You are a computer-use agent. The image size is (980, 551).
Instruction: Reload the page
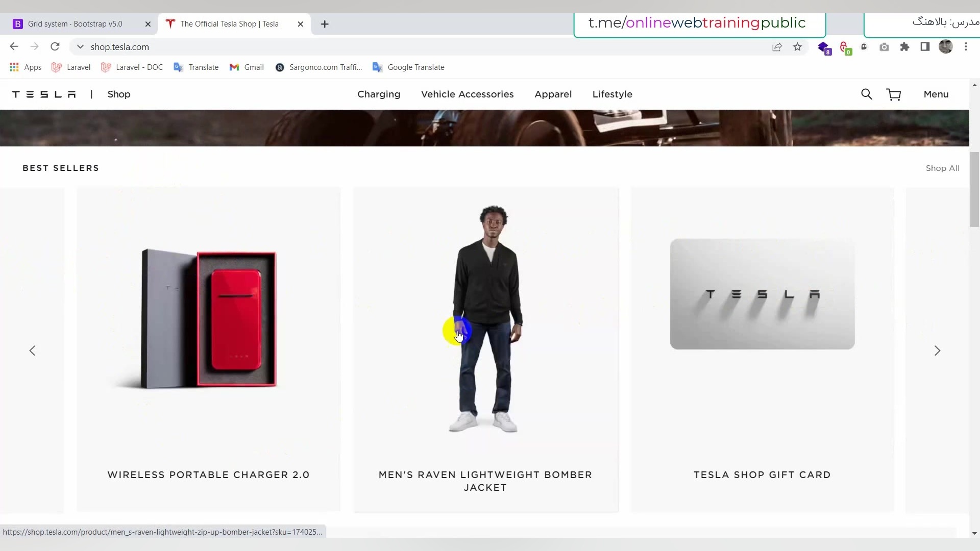coord(55,47)
